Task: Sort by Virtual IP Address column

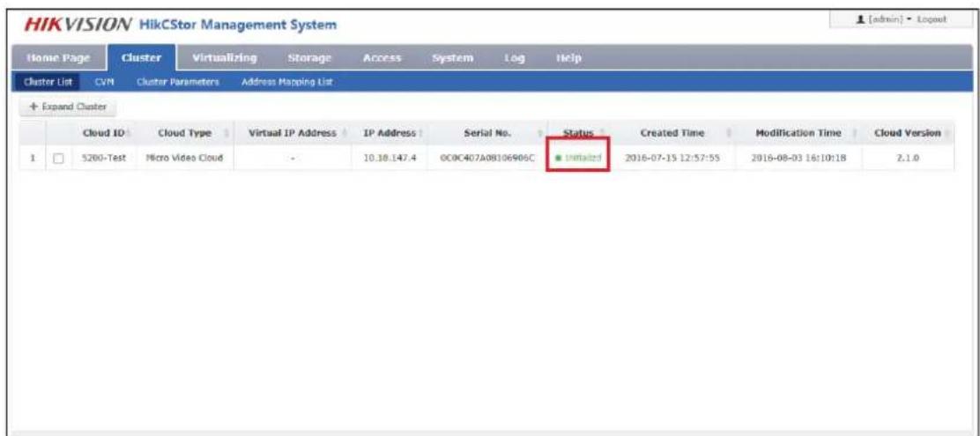Action: pyautogui.click(x=293, y=133)
